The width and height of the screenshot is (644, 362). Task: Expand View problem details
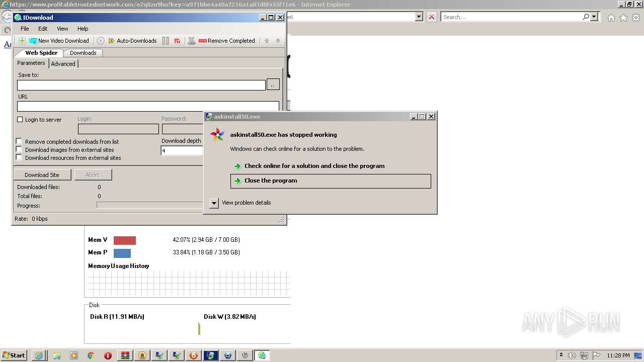pyautogui.click(x=240, y=203)
